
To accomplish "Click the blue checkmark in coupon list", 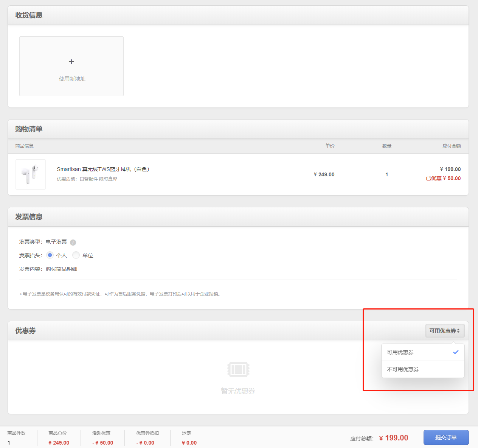I will tap(456, 352).
